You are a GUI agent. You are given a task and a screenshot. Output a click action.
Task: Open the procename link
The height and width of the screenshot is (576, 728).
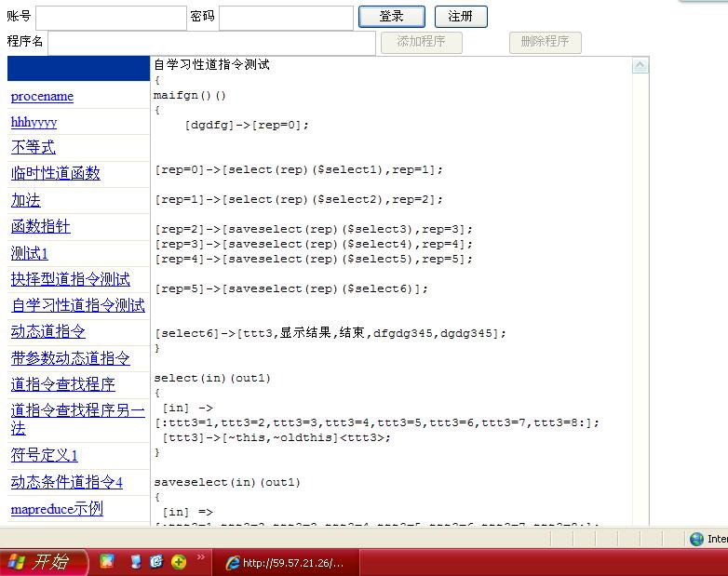point(42,97)
